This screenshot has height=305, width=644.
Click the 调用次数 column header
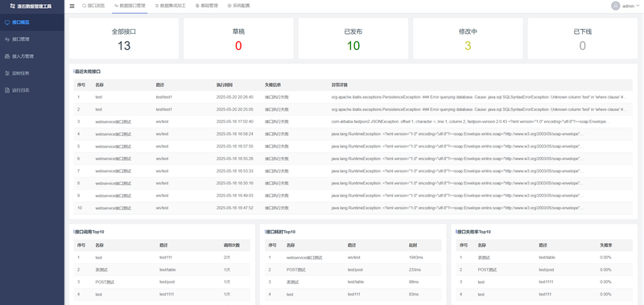tap(232, 245)
